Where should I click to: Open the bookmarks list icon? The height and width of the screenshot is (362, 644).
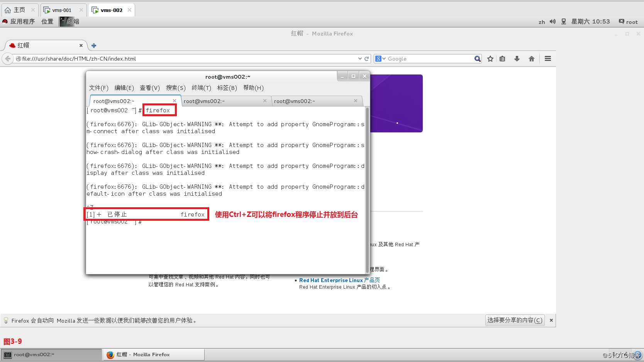pyautogui.click(x=502, y=59)
